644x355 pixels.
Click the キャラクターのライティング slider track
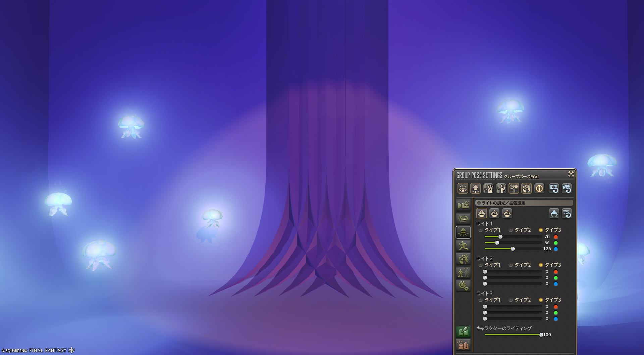pos(513,335)
